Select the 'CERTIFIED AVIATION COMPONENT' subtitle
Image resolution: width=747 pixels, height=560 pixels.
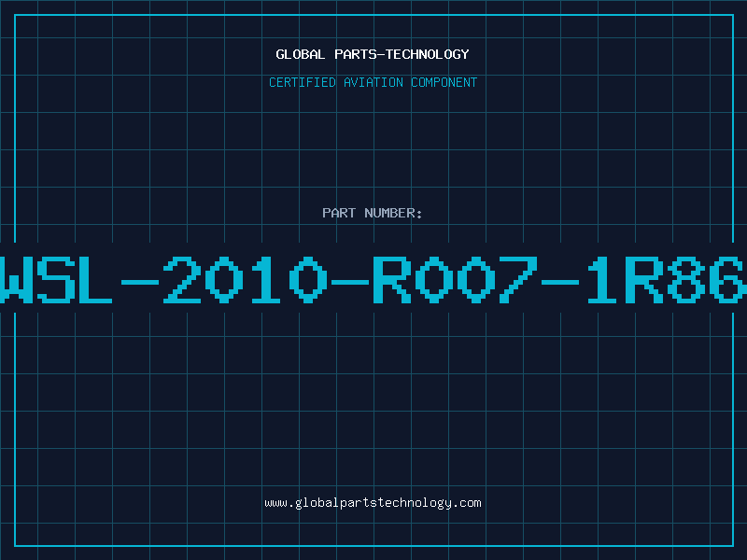(x=373, y=82)
